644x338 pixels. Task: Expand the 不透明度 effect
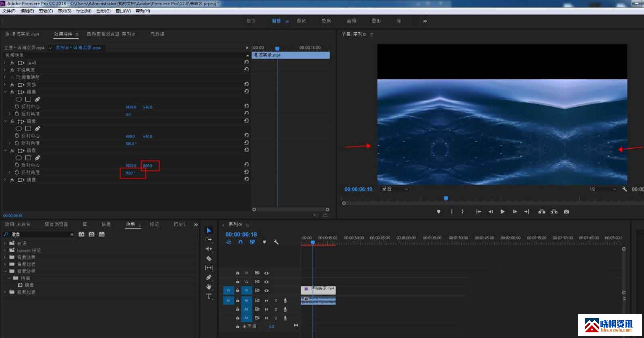(x=5, y=70)
